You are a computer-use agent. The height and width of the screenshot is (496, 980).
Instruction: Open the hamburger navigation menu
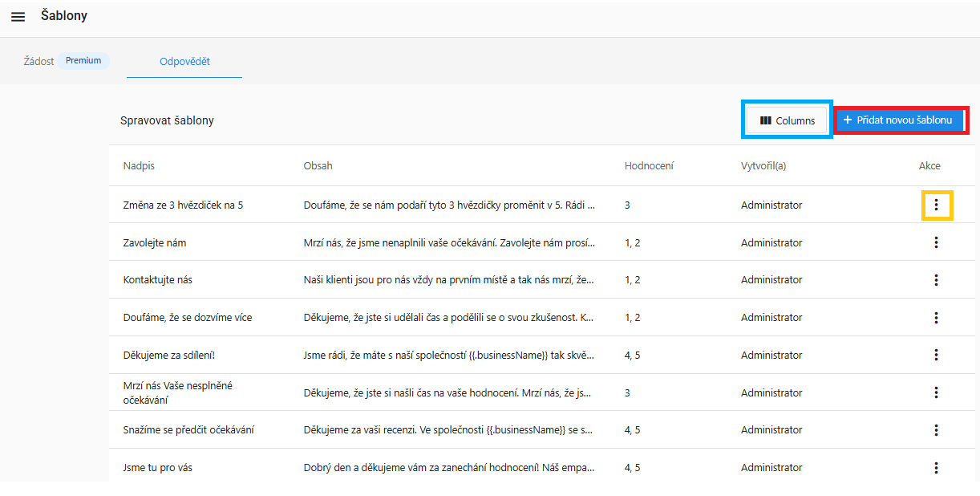pos(18,17)
